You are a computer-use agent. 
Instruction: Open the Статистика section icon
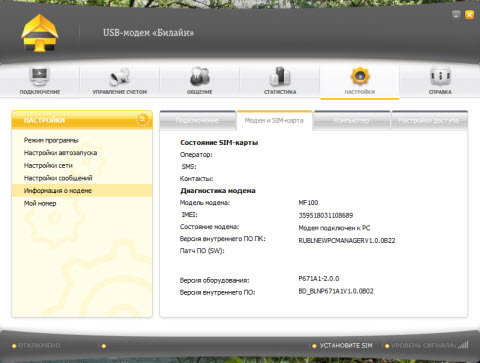pos(280,76)
